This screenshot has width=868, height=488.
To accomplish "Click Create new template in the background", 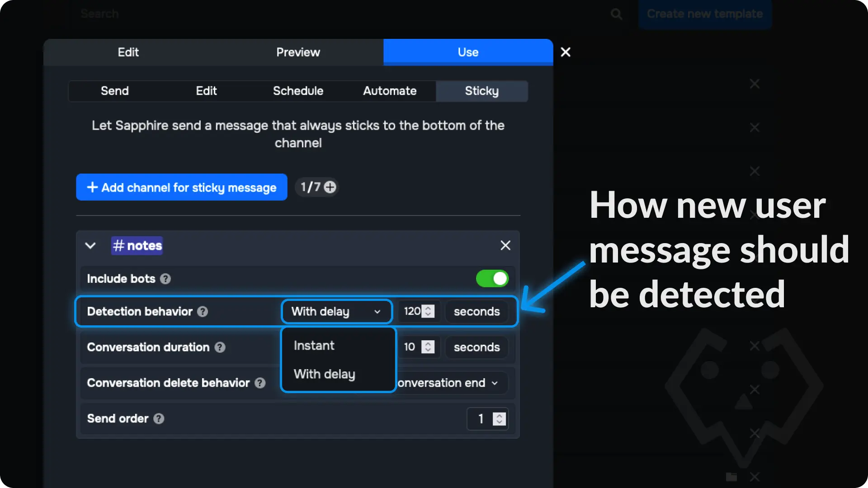I will 705,14.
